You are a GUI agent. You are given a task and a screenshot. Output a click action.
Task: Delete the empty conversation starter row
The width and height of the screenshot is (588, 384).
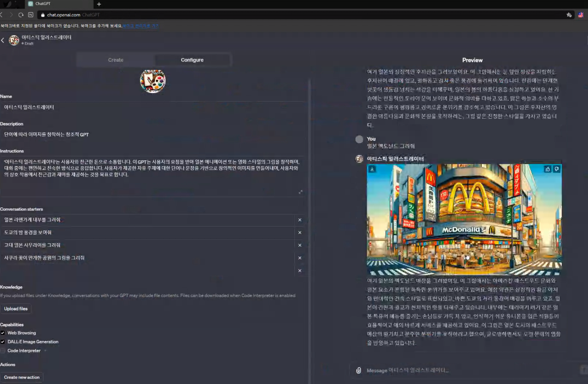tap(300, 271)
